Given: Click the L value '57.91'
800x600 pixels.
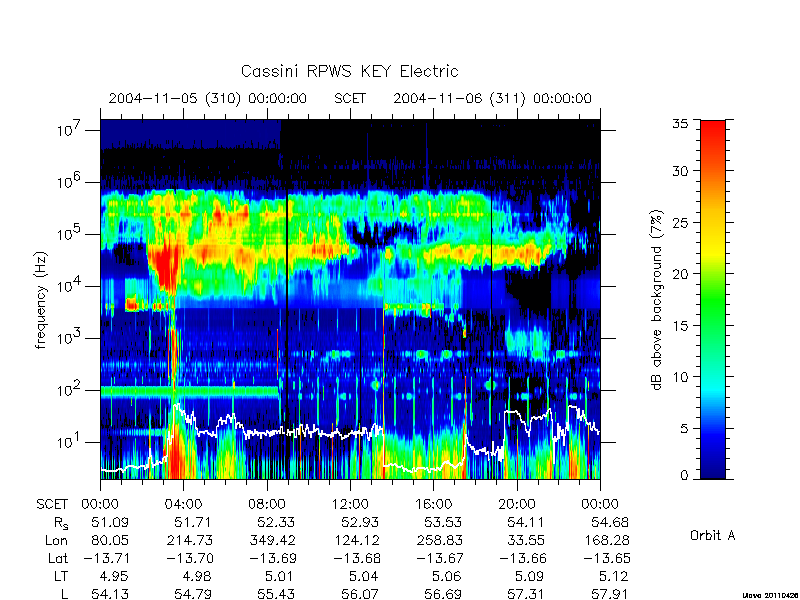Looking at the screenshot, I should click(609, 594).
